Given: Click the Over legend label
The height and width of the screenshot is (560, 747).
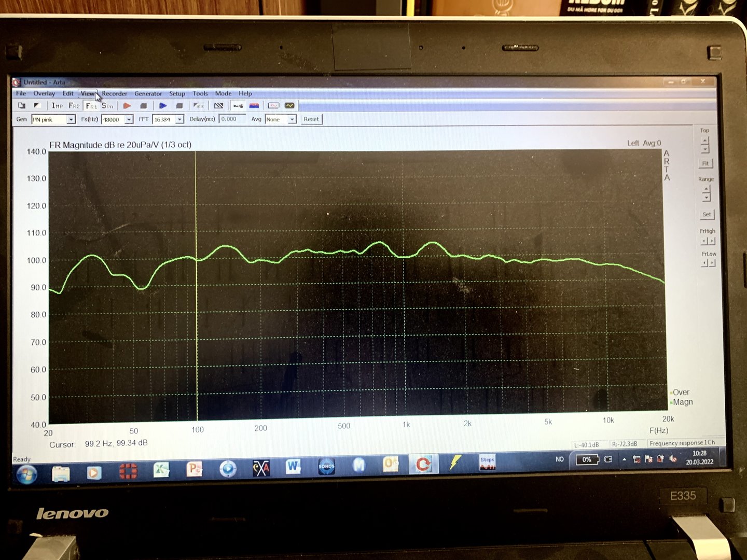Looking at the screenshot, I should tap(681, 393).
